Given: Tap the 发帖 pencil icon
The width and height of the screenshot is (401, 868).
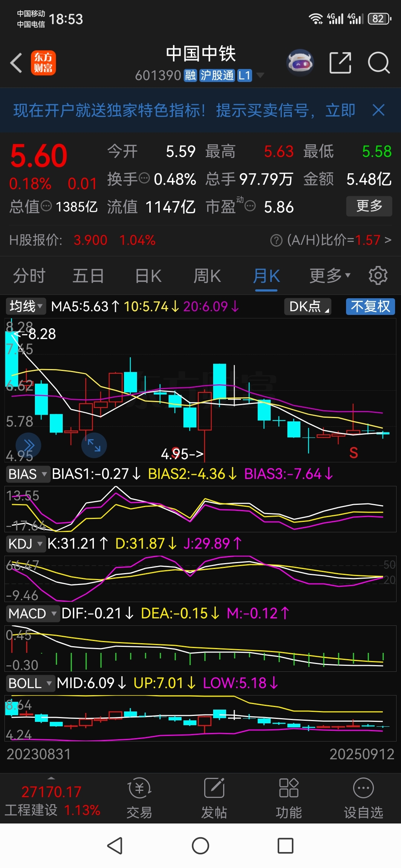Looking at the screenshot, I should click(x=214, y=788).
